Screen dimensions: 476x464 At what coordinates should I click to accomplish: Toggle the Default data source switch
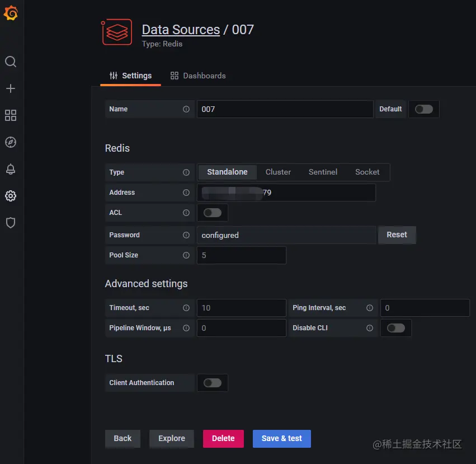(424, 109)
